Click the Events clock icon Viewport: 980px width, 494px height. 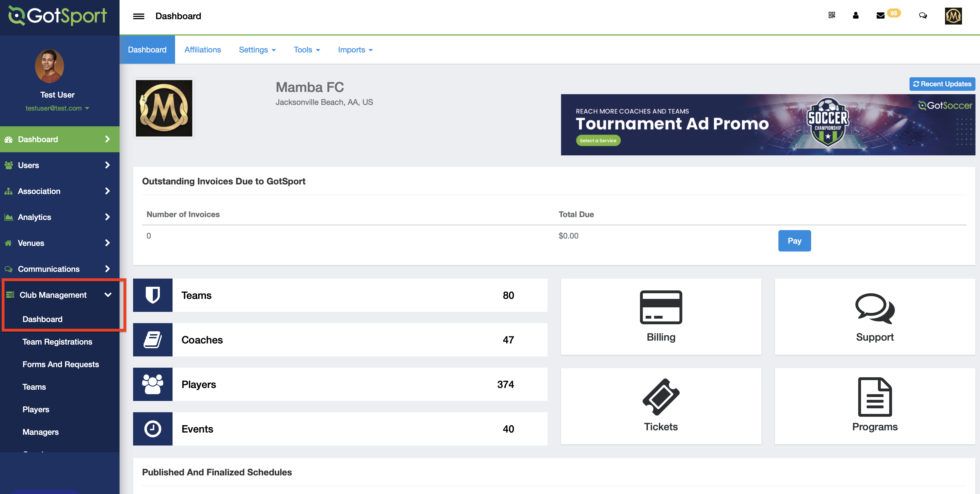tap(153, 429)
